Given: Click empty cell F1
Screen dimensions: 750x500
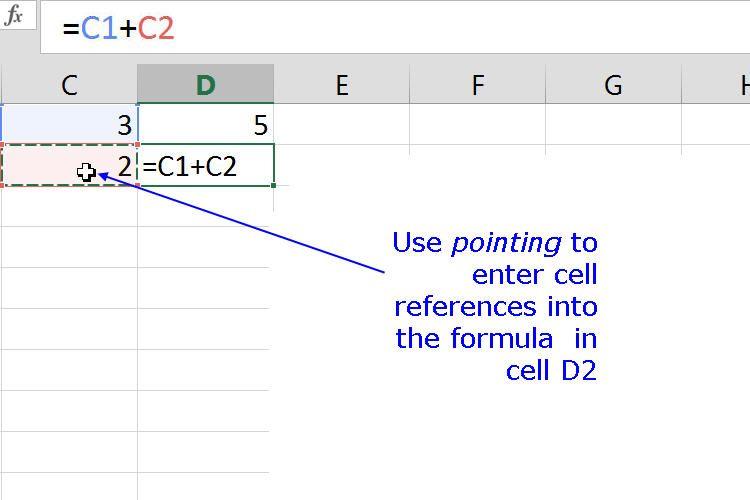Looking at the screenshot, I should tap(477, 124).
